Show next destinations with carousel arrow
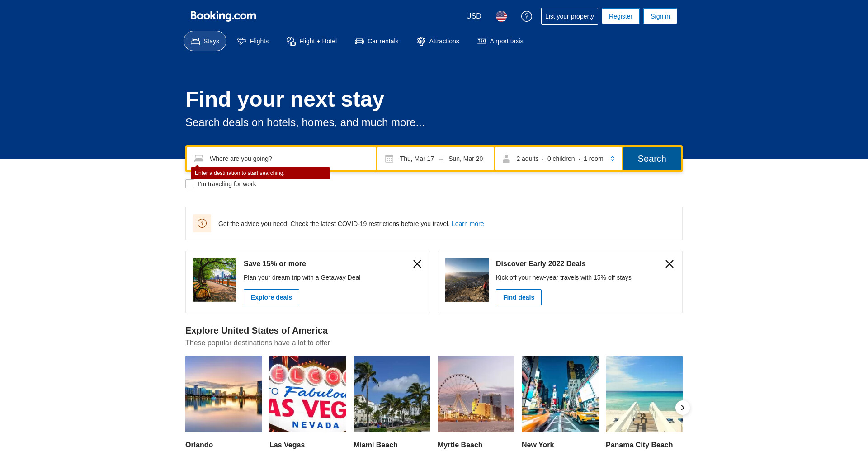Image resolution: width=868 pixels, height=451 pixels. click(683, 408)
